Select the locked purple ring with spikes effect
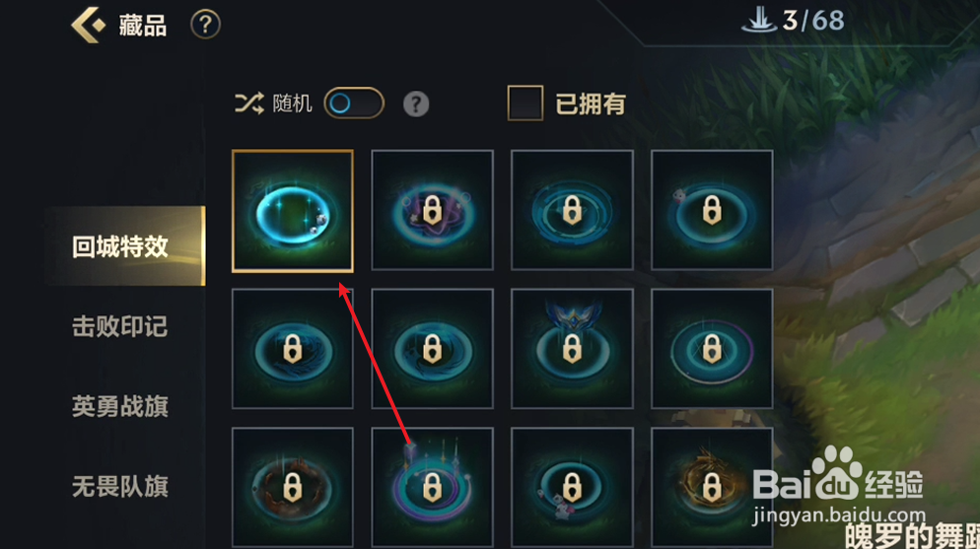The width and height of the screenshot is (980, 549). [x=433, y=488]
